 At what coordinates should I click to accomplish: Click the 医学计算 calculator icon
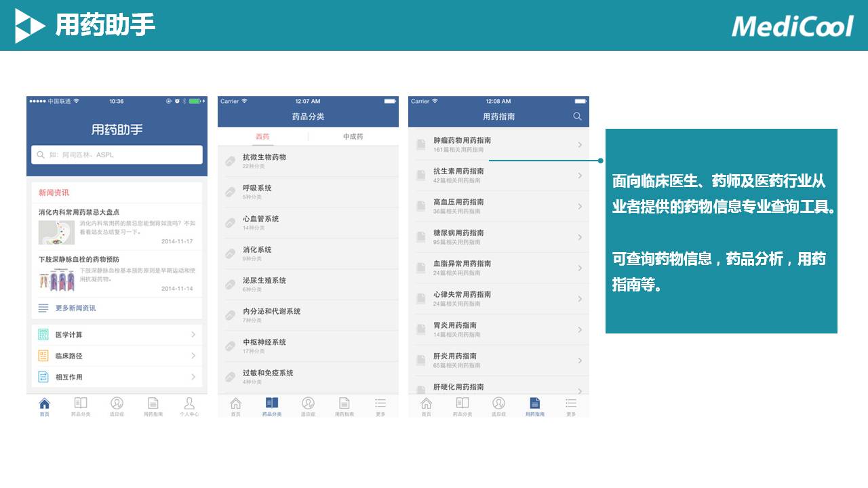tap(43, 335)
